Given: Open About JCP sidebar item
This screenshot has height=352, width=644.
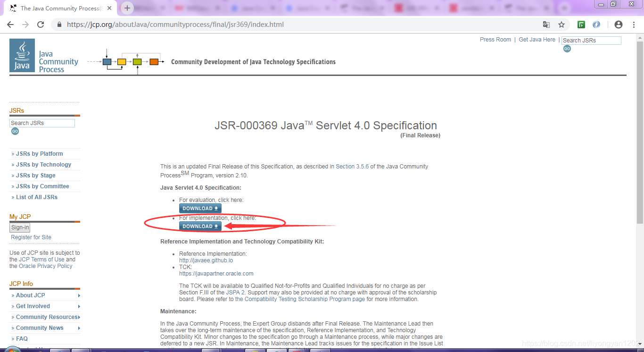Looking at the screenshot, I should 31,295.
